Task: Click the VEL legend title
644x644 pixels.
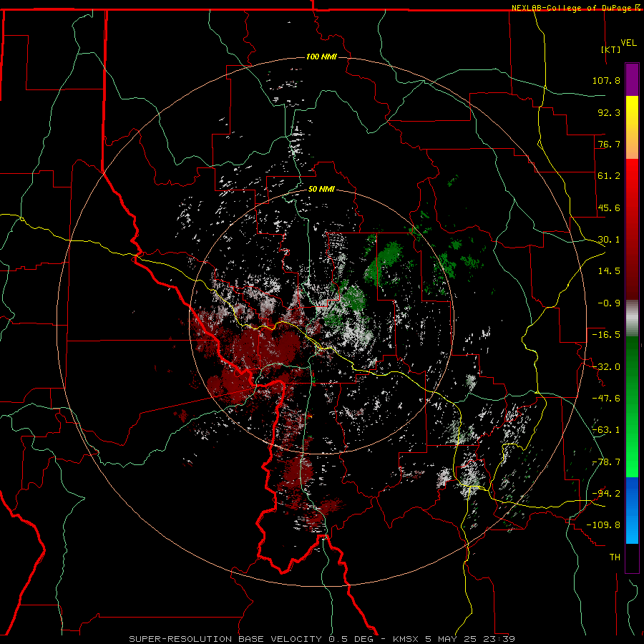Action: (628, 43)
